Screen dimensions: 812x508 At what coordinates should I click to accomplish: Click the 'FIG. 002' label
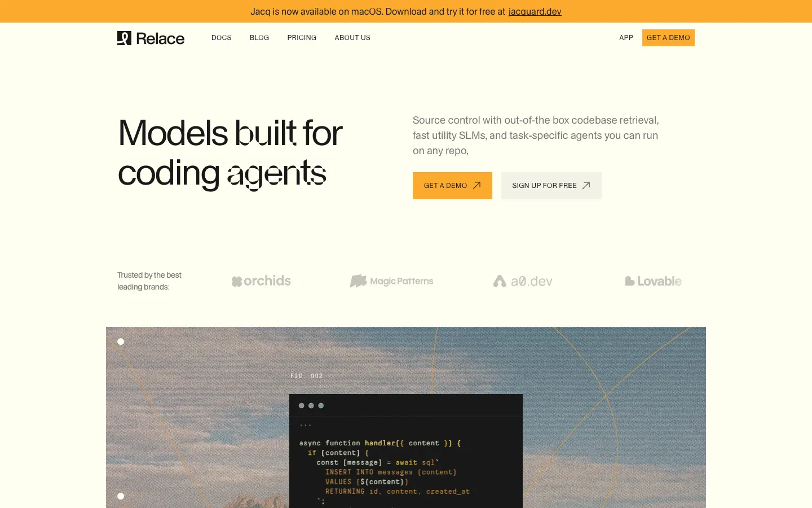(307, 376)
